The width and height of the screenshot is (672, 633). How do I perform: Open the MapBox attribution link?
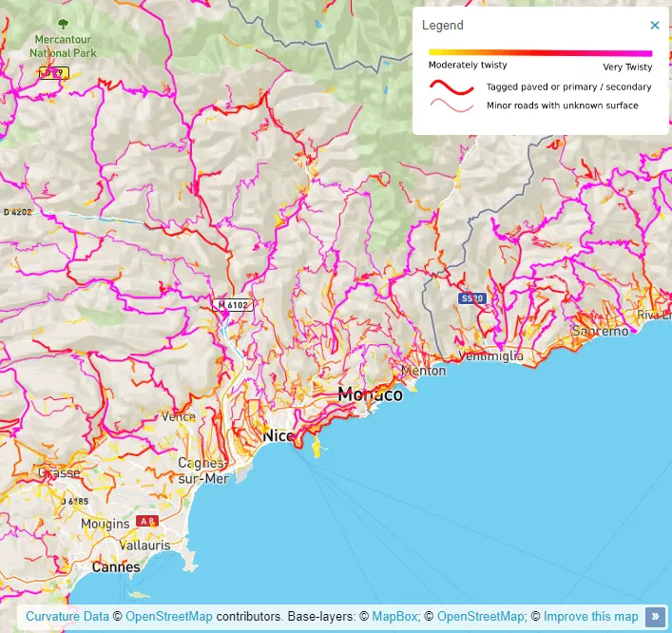(394, 617)
